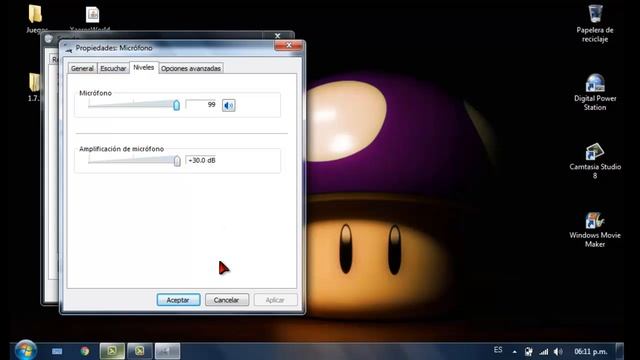The height and width of the screenshot is (360, 640).
Task: Click the Show desktop button
Action: (620, 351)
